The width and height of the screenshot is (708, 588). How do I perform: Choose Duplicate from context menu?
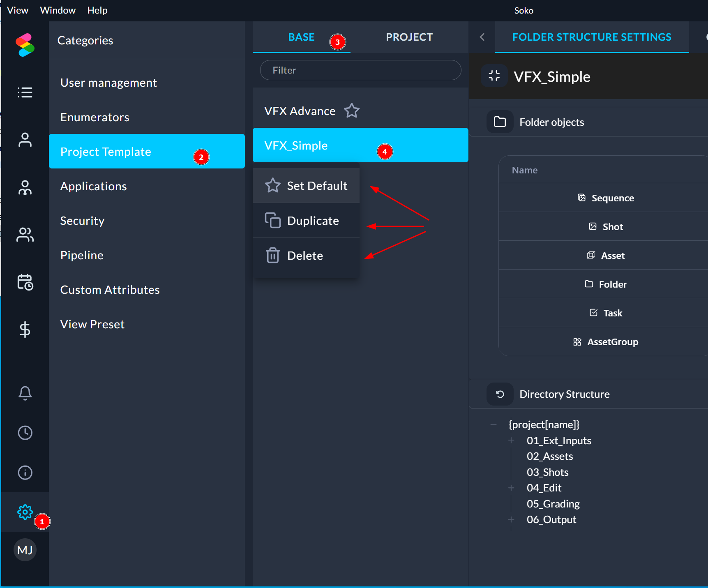(306, 221)
